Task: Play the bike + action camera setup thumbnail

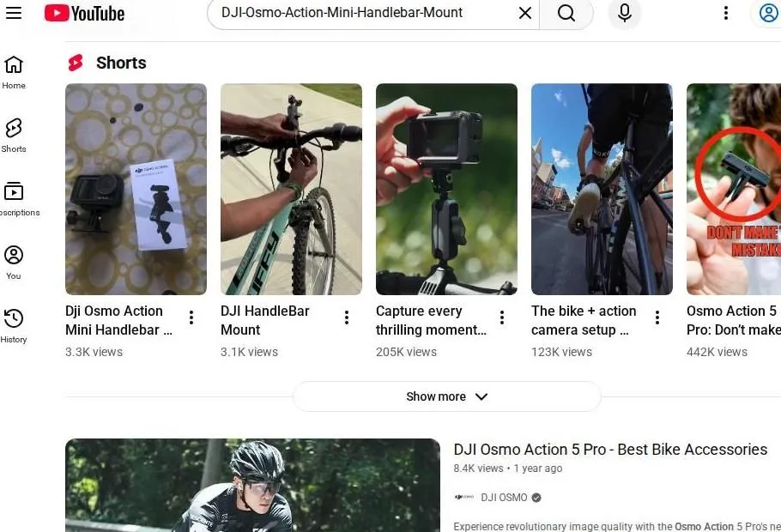Action: pos(602,189)
